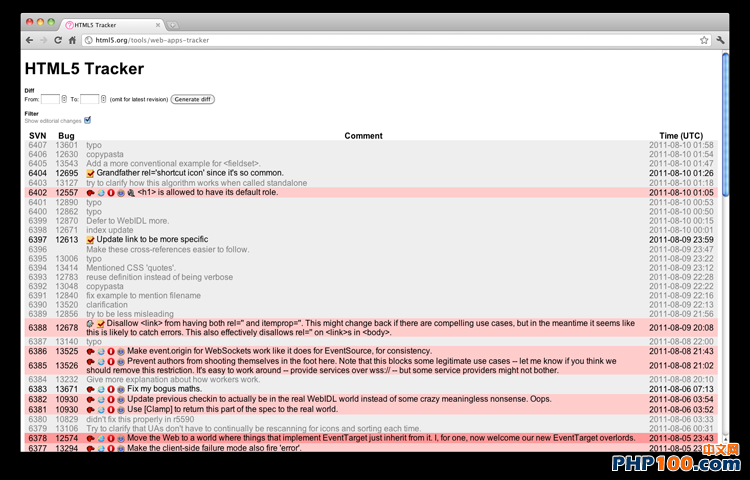This screenshot has width=750, height=480.
Task: Click the Opera icon in row 6378
Action: pos(110,438)
